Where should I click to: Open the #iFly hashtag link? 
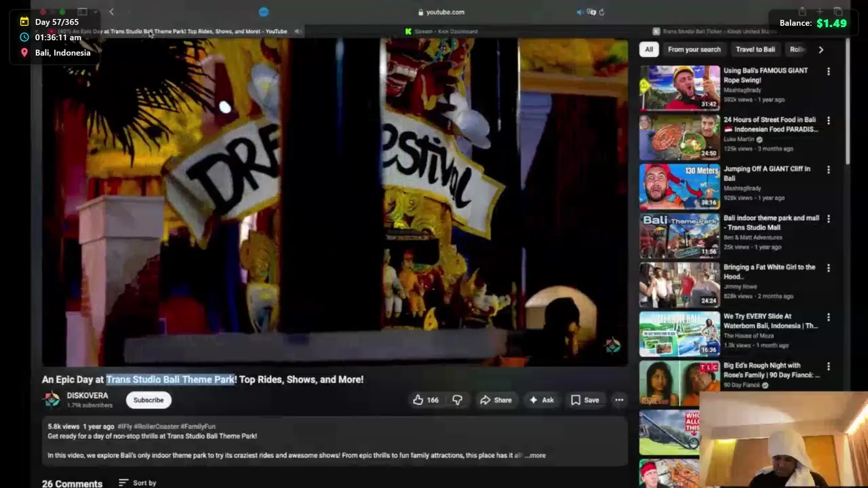click(125, 426)
